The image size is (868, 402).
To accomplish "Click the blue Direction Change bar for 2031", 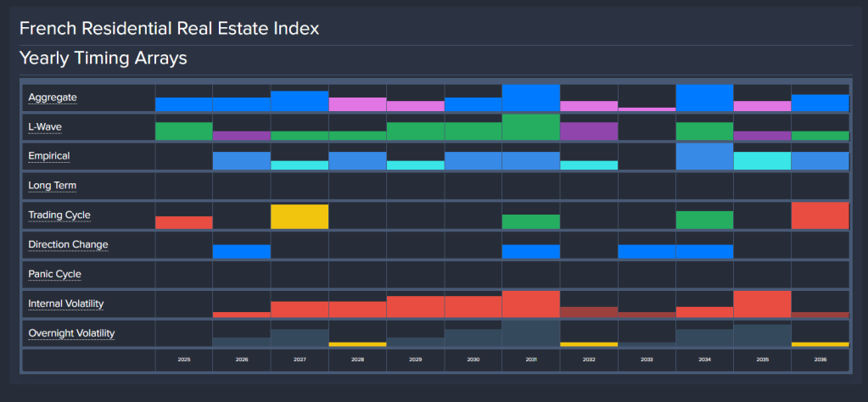I will point(531,252).
